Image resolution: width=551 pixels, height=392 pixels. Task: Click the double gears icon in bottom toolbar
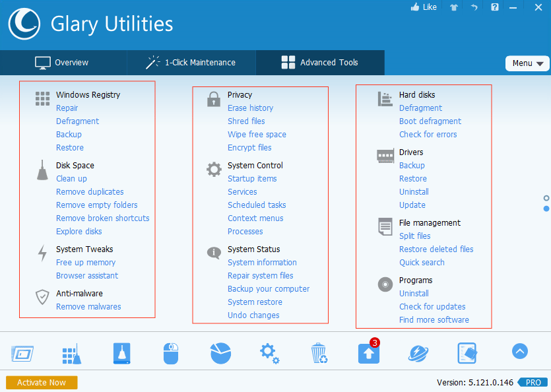pos(269,353)
